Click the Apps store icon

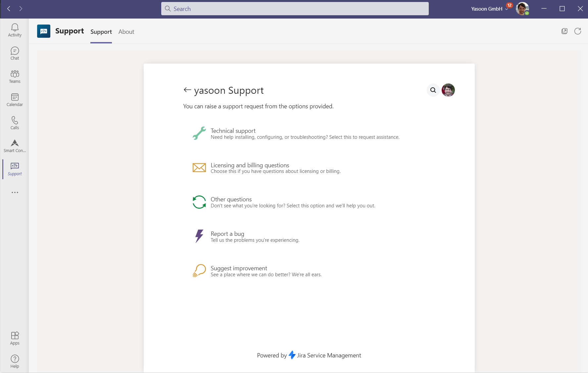point(15,338)
